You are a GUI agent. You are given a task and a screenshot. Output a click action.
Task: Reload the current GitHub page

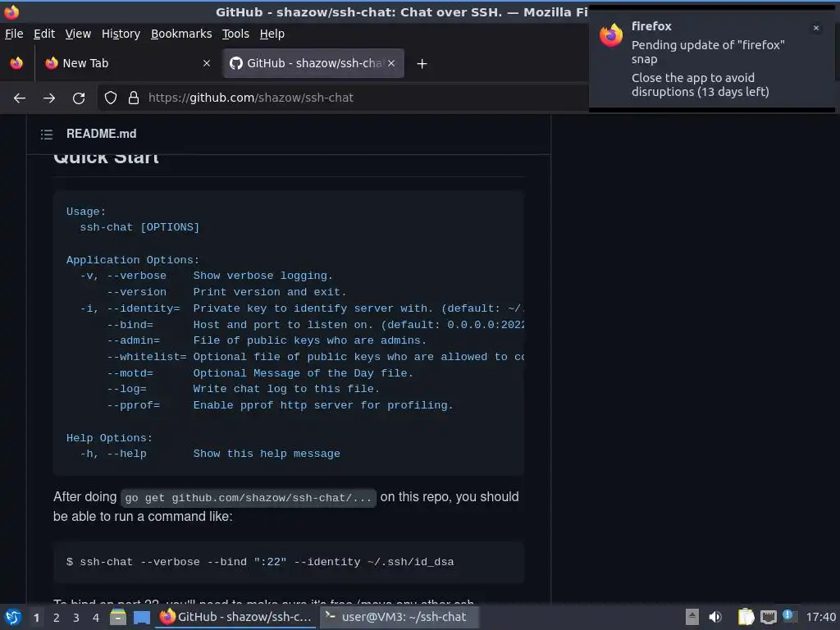pos(79,98)
